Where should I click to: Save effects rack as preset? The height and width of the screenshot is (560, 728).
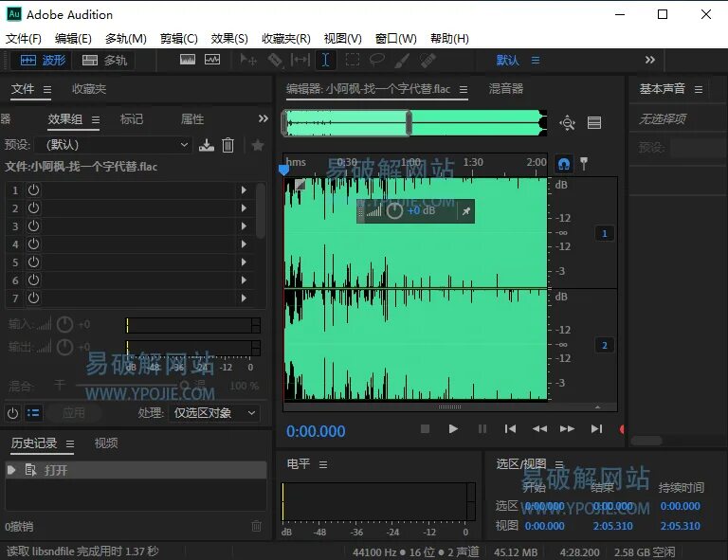pos(207,145)
